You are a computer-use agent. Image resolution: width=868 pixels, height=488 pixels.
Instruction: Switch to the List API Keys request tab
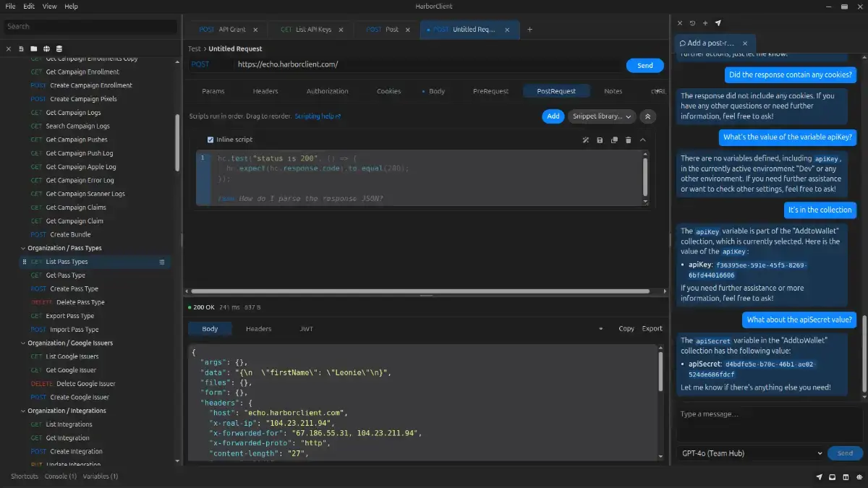point(307,30)
